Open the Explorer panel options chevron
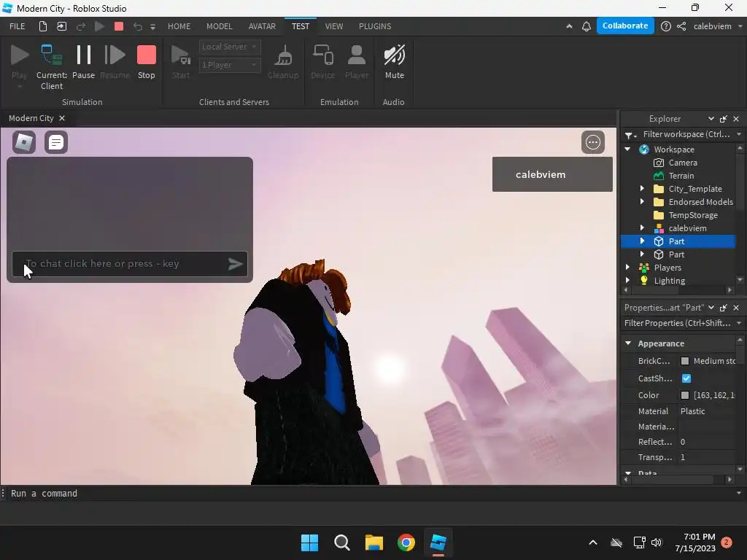 [x=711, y=119]
